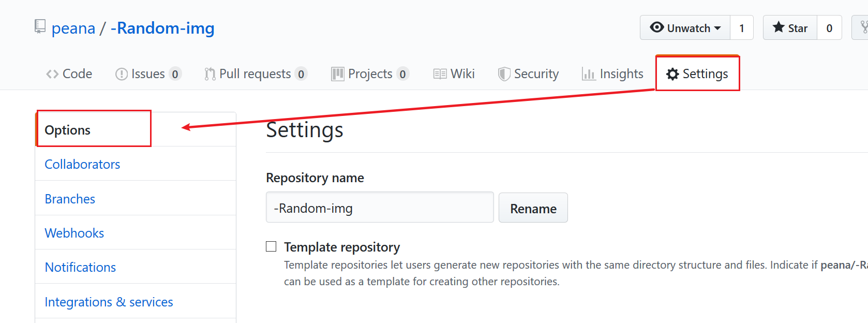Click the Template repository label
Viewport: 868px width, 323px height.
point(342,247)
